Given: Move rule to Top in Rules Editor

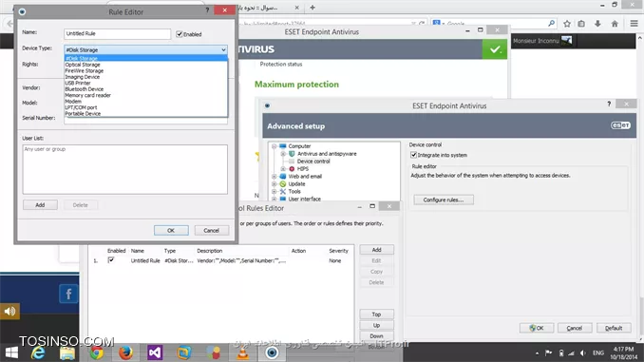Looking at the screenshot, I should click(377, 314).
